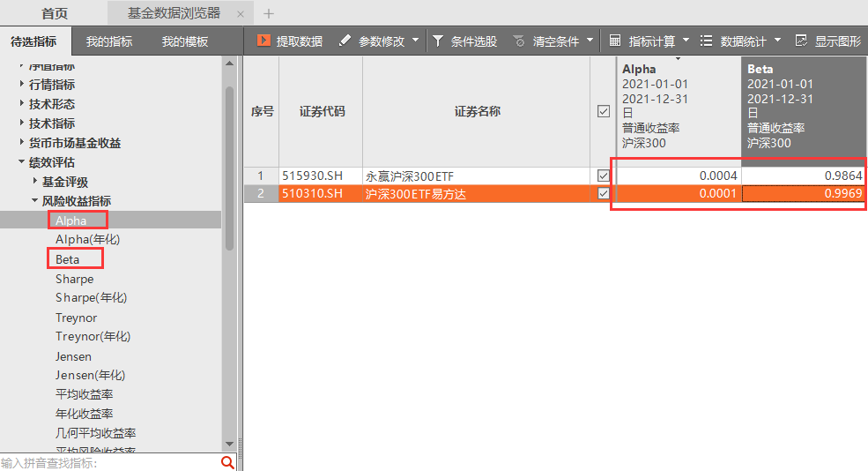
Task: Select the Beta indicator in tree
Action: point(68,259)
